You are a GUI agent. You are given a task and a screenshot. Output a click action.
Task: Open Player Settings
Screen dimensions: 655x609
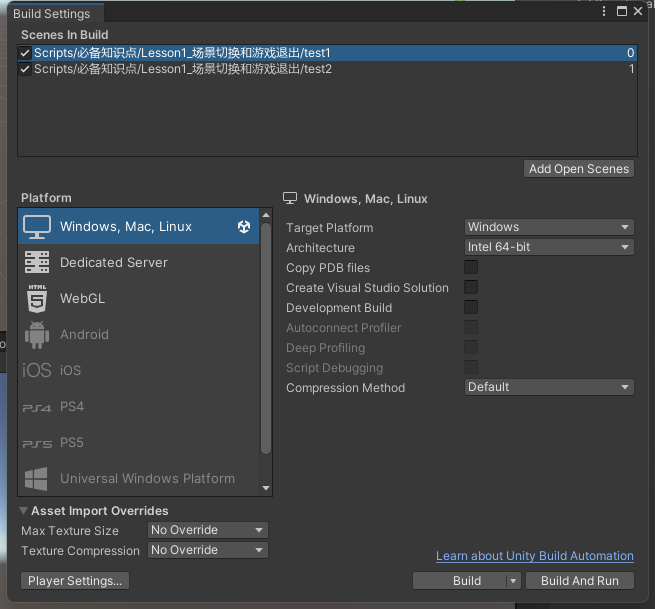(75, 581)
